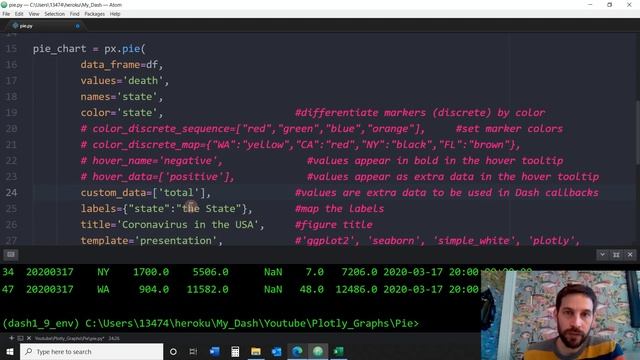
Task: Open the Find menu
Action: point(75,14)
